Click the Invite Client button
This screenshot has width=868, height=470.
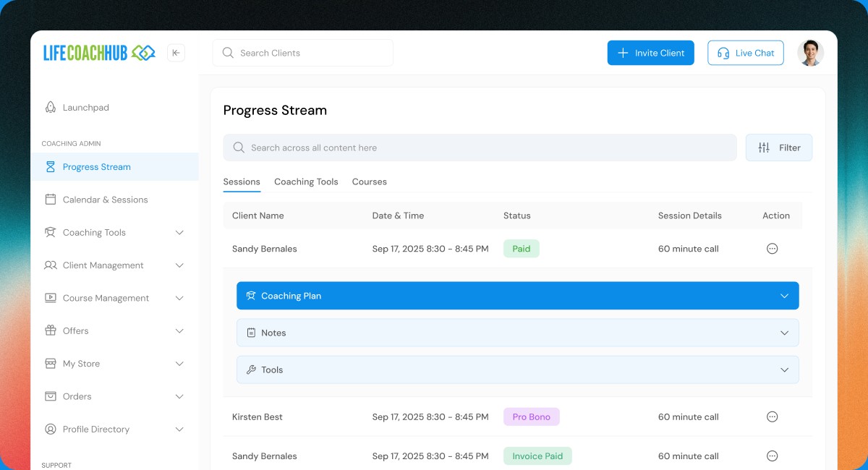[x=651, y=53]
